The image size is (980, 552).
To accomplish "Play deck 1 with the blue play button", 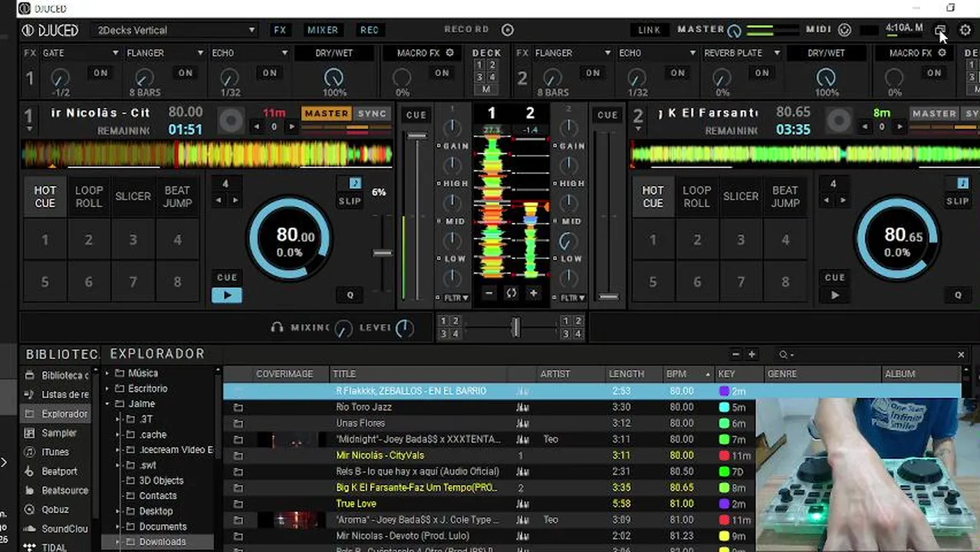I will tap(227, 295).
